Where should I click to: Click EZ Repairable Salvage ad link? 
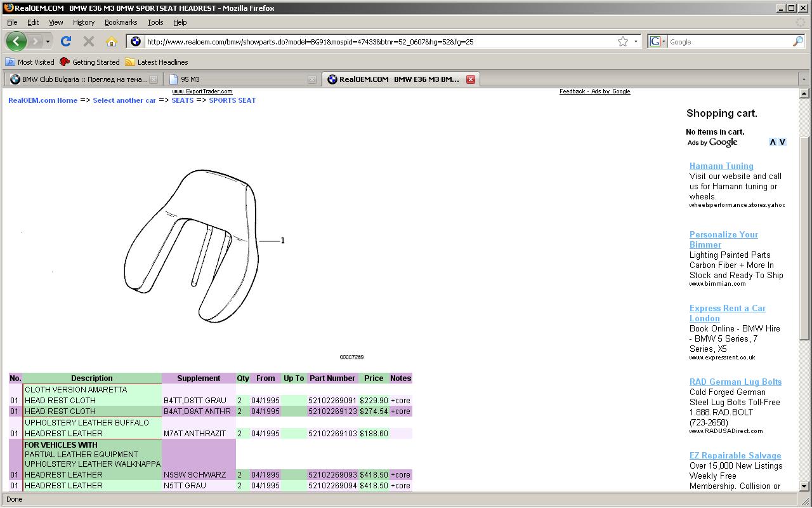pyautogui.click(x=735, y=455)
